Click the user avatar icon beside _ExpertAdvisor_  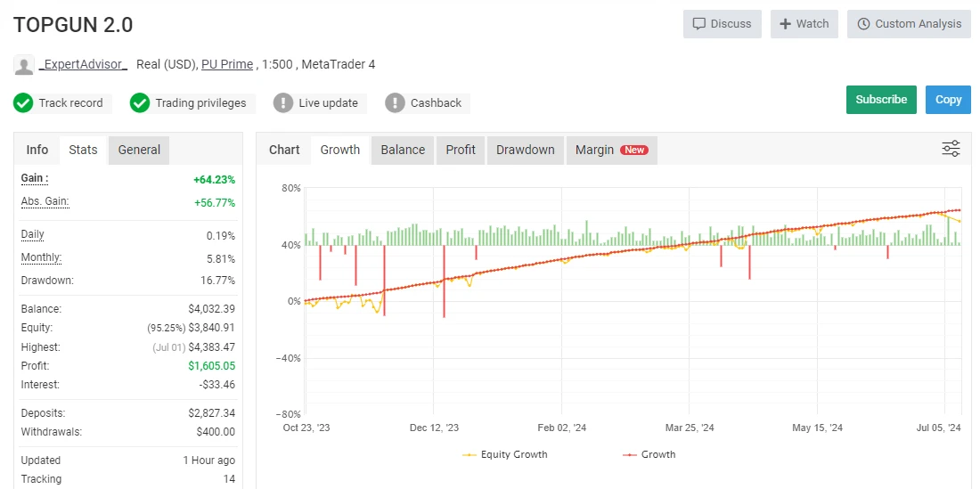click(24, 65)
